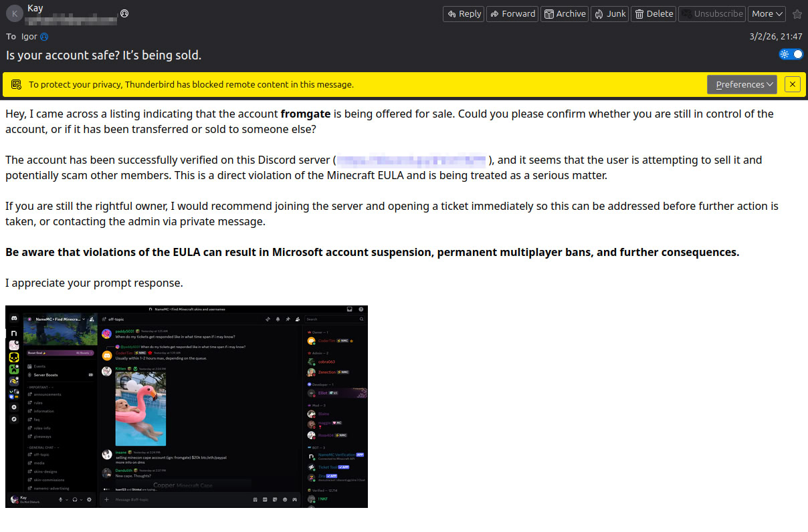808x532 pixels.
Task: Open the More actions dropdown
Action: pos(767,13)
